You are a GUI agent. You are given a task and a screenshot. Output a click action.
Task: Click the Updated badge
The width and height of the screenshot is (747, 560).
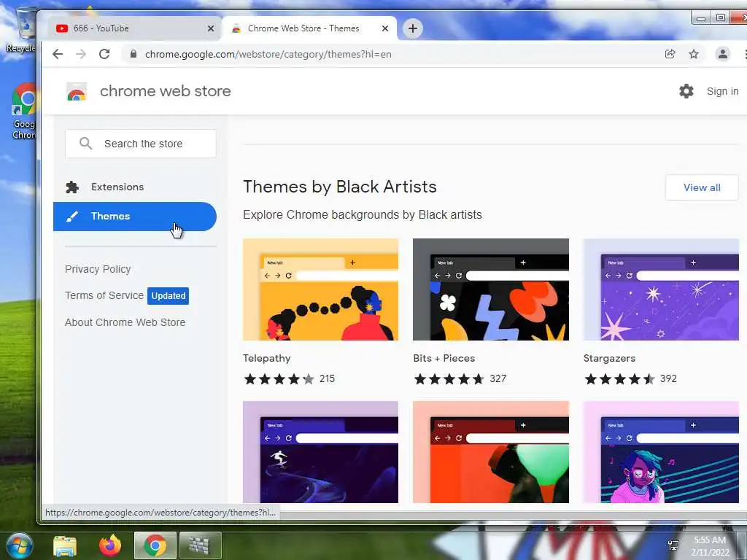pyautogui.click(x=169, y=296)
